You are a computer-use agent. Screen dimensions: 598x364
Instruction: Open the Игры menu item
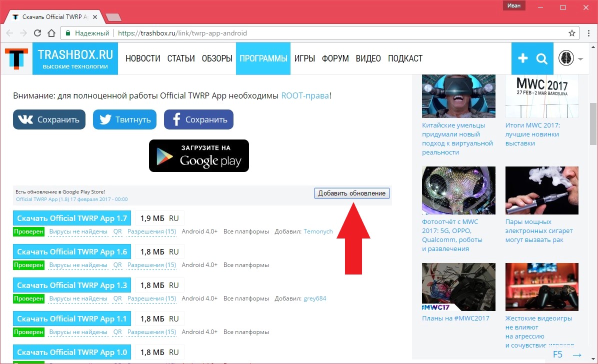point(304,58)
